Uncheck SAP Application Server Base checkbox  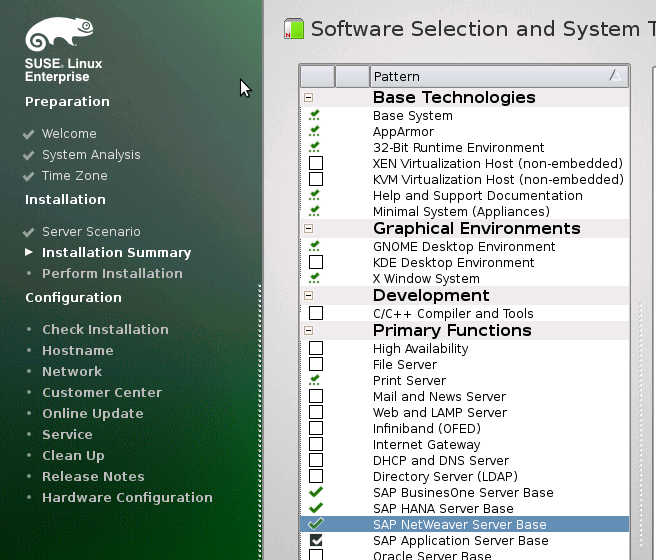point(316,540)
